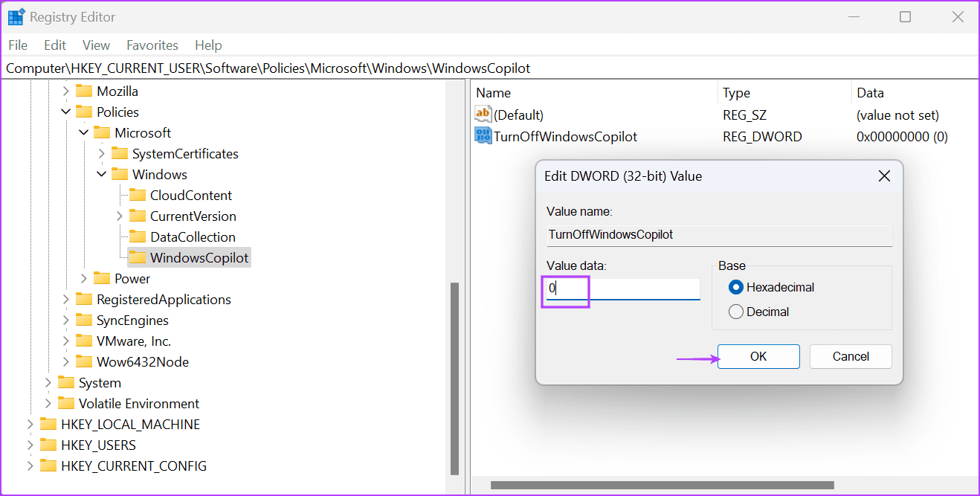The image size is (980, 496).
Task: Confirm the value with OK
Action: click(758, 356)
